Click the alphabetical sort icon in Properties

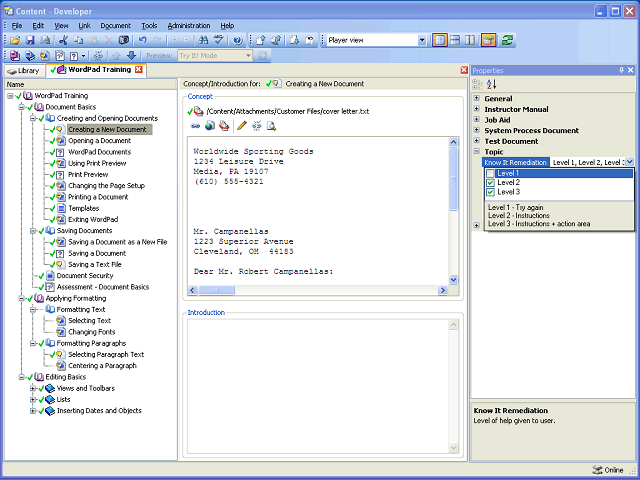[x=491, y=84]
